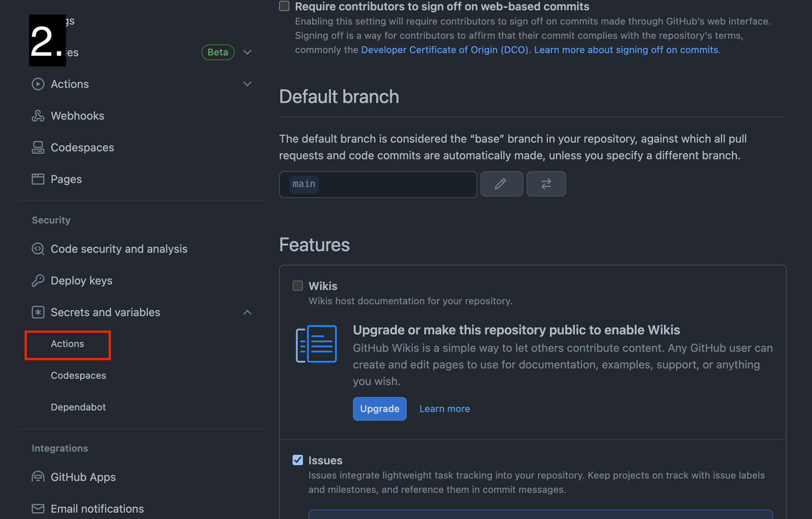
Task: Click 'Upgrade or make this repository public' heading
Action: coord(516,330)
